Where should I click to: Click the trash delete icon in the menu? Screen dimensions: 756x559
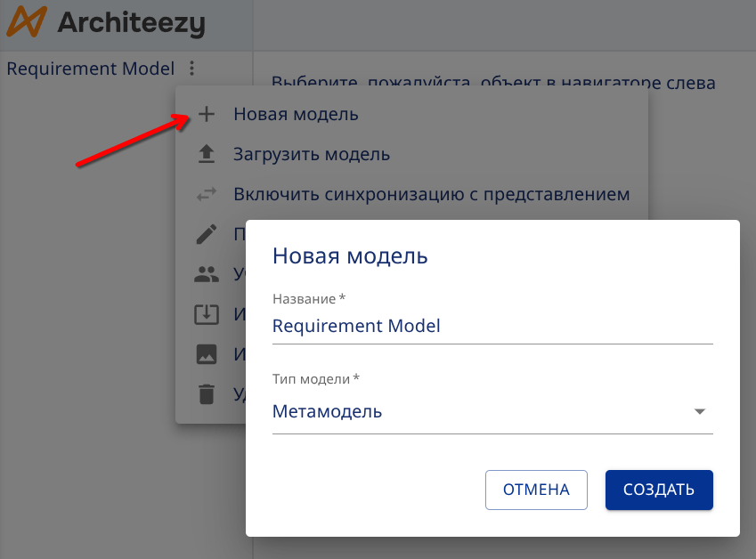(x=207, y=393)
